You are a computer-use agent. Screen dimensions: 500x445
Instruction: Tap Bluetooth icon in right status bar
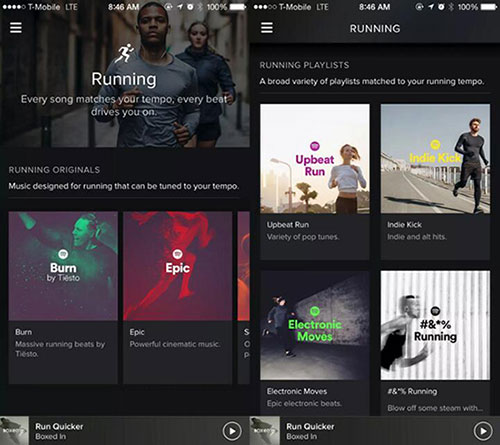pyautogui.click(x=451, y=6)
